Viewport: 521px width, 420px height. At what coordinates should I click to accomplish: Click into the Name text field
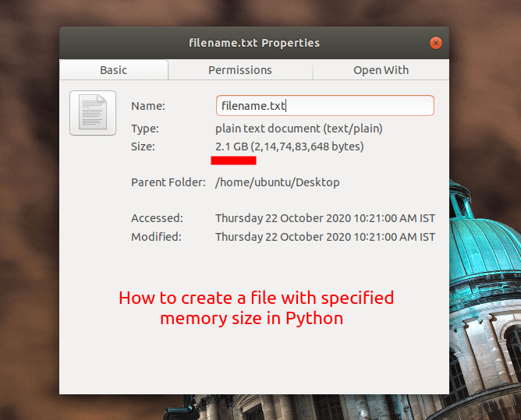(x=324, y=105)
